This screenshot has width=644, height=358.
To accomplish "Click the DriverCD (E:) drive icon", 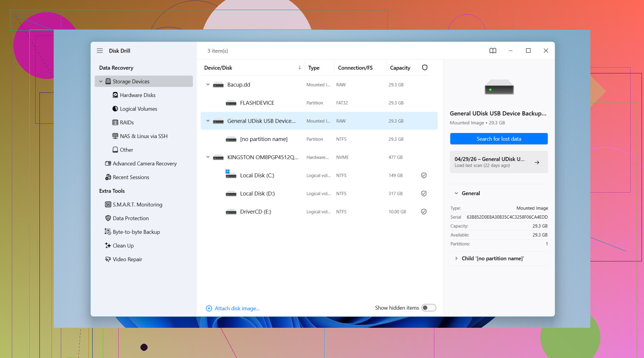I will click(x=231, y=212).
